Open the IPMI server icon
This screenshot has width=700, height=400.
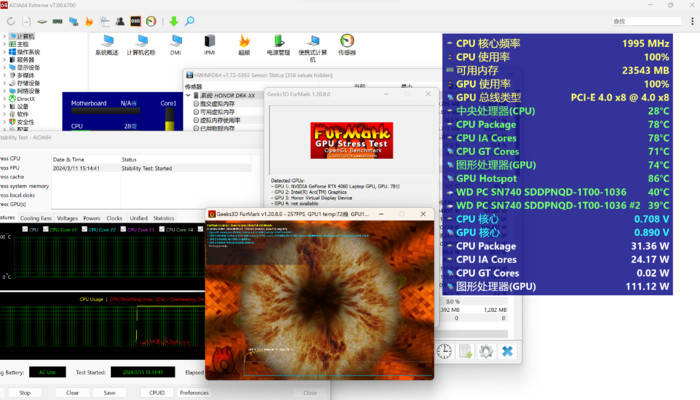pos(209,45)
